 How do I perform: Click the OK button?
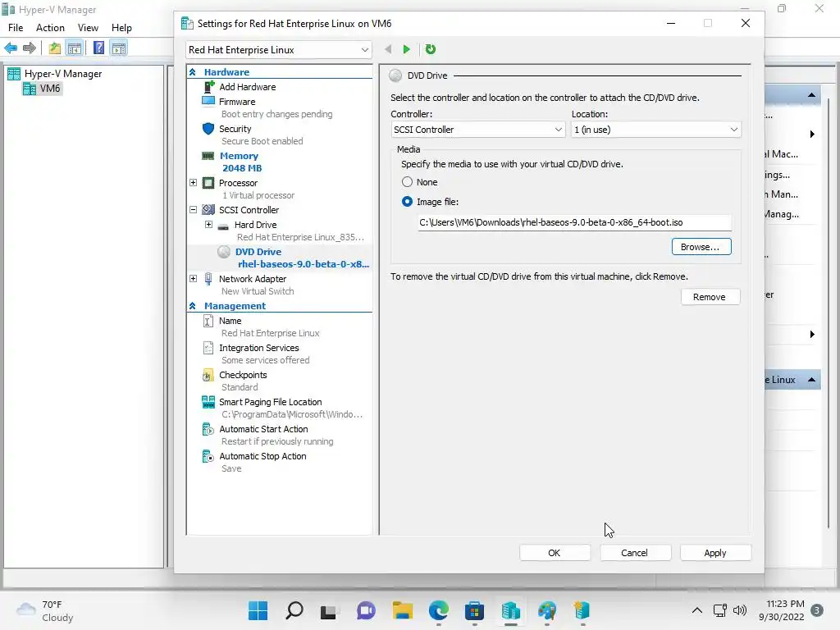coord(555,553)
